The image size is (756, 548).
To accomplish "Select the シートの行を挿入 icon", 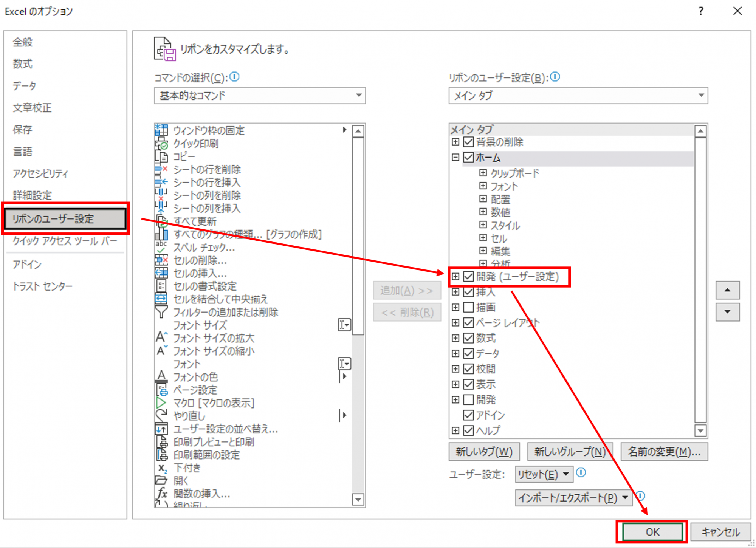I will point(161,182).
